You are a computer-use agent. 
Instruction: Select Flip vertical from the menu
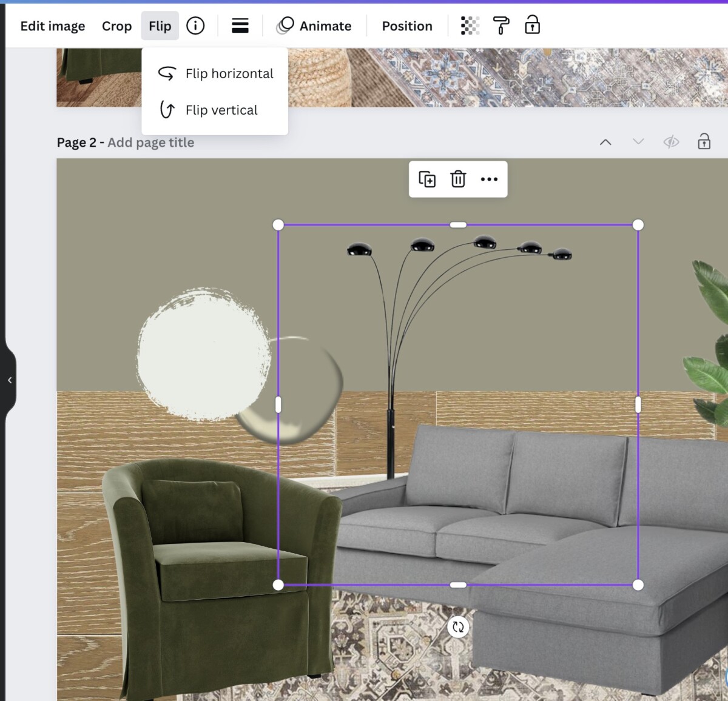(x=221, y=110)
